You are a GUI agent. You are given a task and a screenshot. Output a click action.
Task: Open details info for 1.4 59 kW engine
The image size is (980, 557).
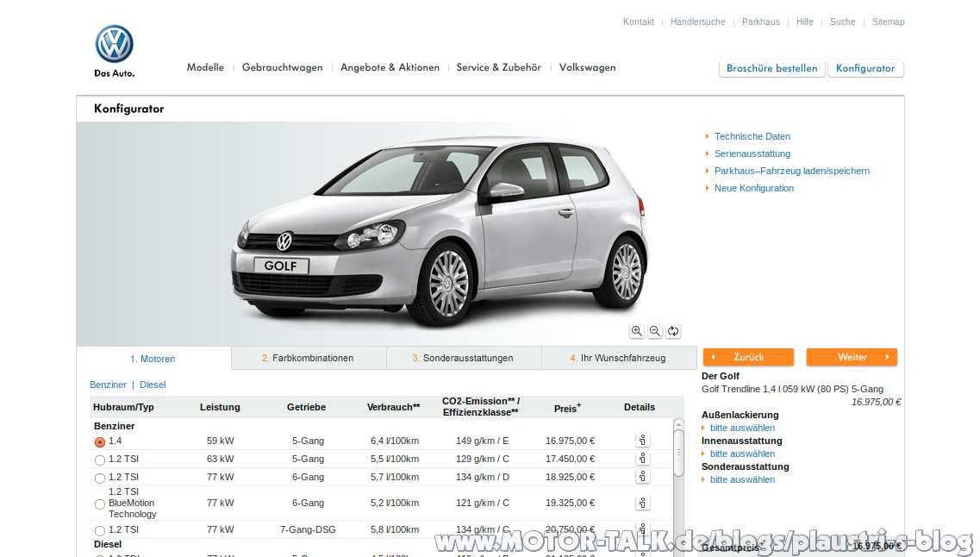coord(642,440)
